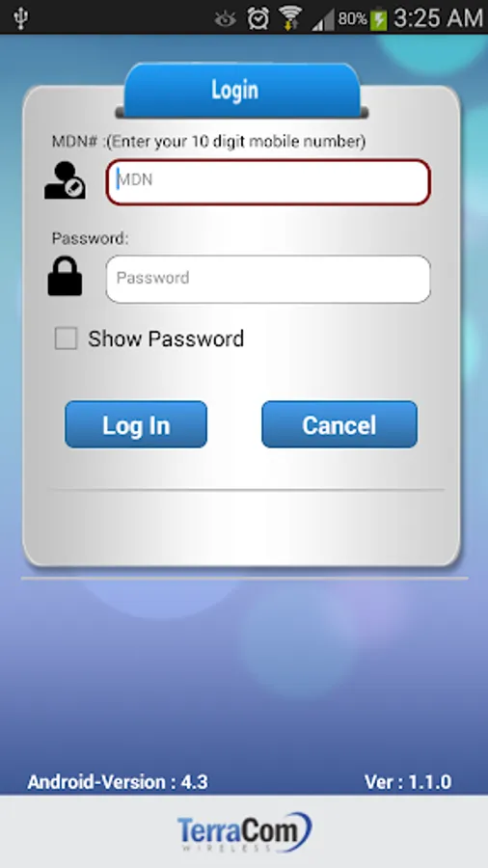Click the user profile icon beside MDN
Screen dimensions: 488x868
[65, 180]
